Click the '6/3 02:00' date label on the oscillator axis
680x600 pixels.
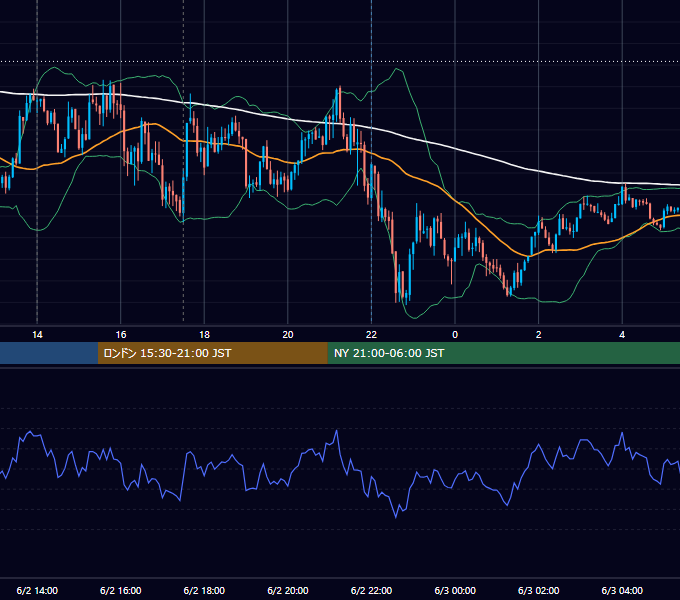tap(539, 590)
